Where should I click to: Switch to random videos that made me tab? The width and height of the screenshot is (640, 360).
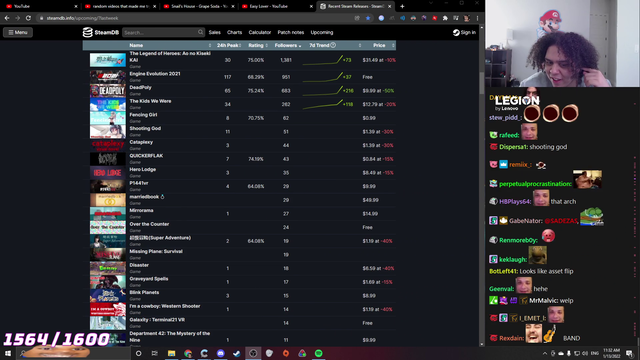[119, 6]
